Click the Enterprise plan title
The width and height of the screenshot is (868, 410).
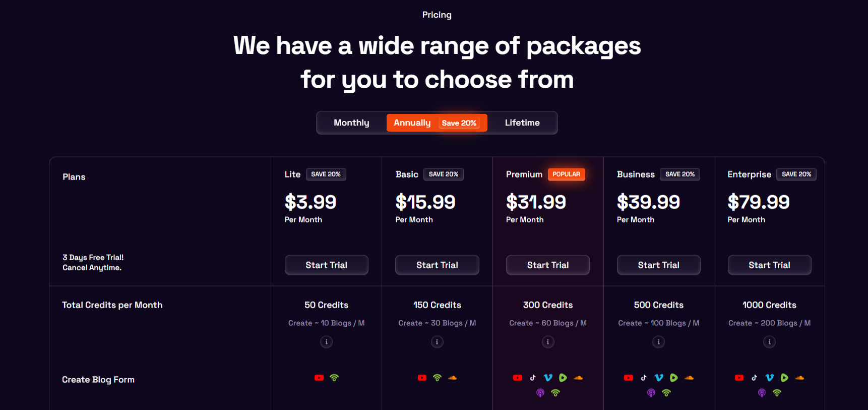click(x=749, y=174)
